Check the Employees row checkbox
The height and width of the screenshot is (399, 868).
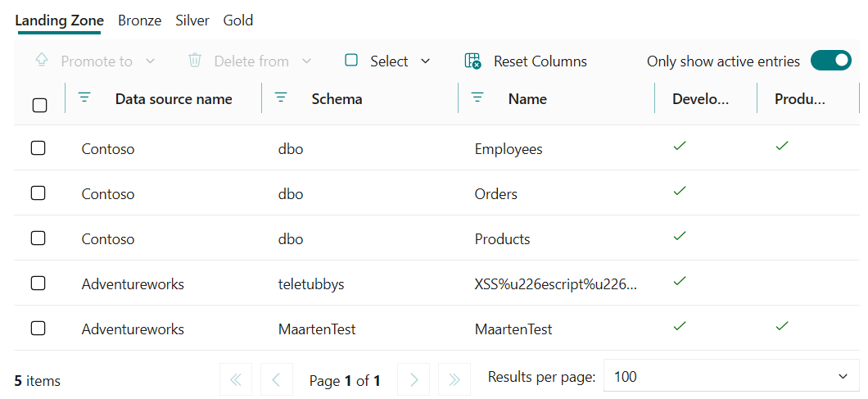pos(38,148)
